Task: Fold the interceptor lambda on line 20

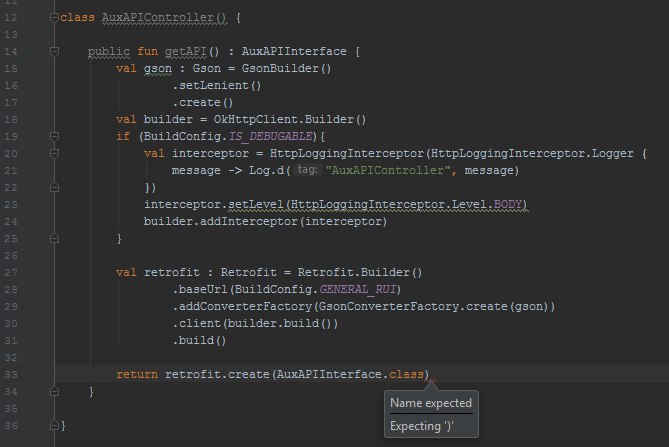Action: 54,154
